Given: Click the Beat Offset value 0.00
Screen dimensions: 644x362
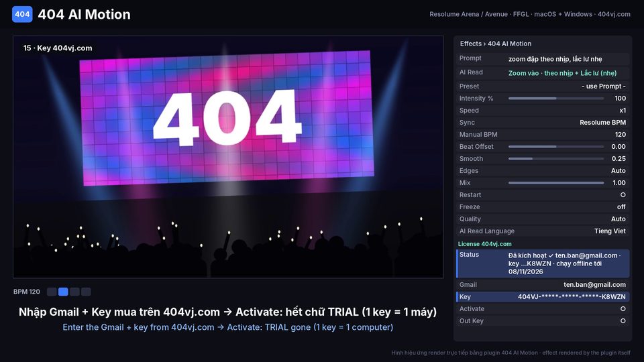Looking at the screenshot, I should [x=619, y=147].
